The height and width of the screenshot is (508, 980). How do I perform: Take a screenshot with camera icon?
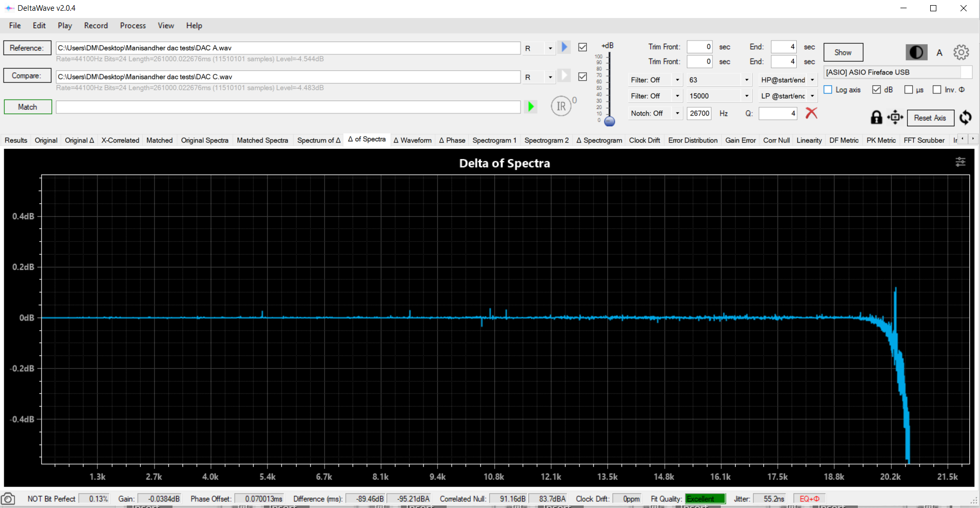click(8, 499)
